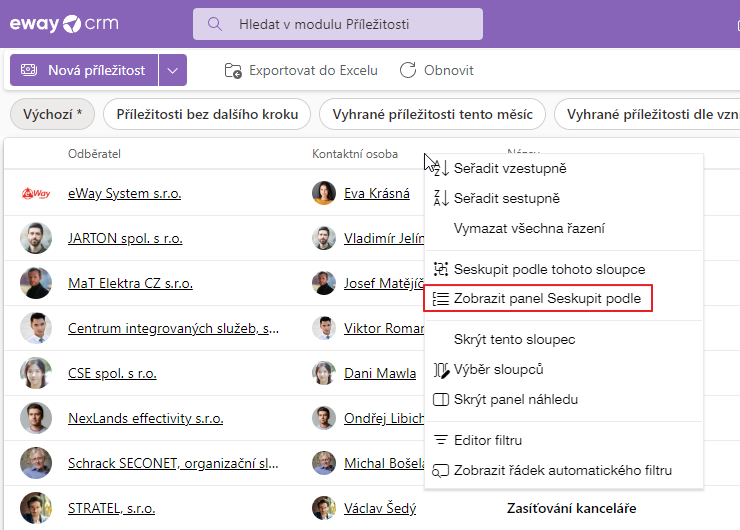The image size is (740, 530).
Task: Choose Vymazat všechna řazení
Action: point(564,228)
